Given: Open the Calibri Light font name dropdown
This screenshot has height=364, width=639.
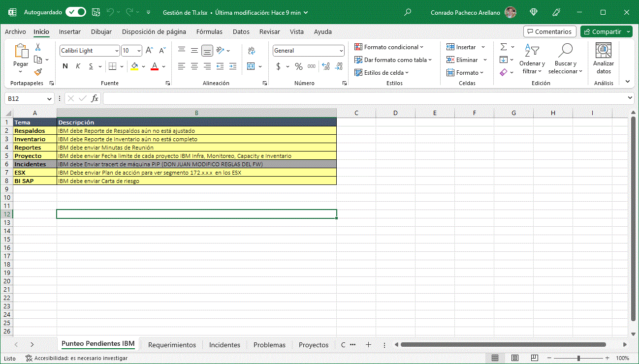Looking at the screenshot, I should [x=117, y=51].
